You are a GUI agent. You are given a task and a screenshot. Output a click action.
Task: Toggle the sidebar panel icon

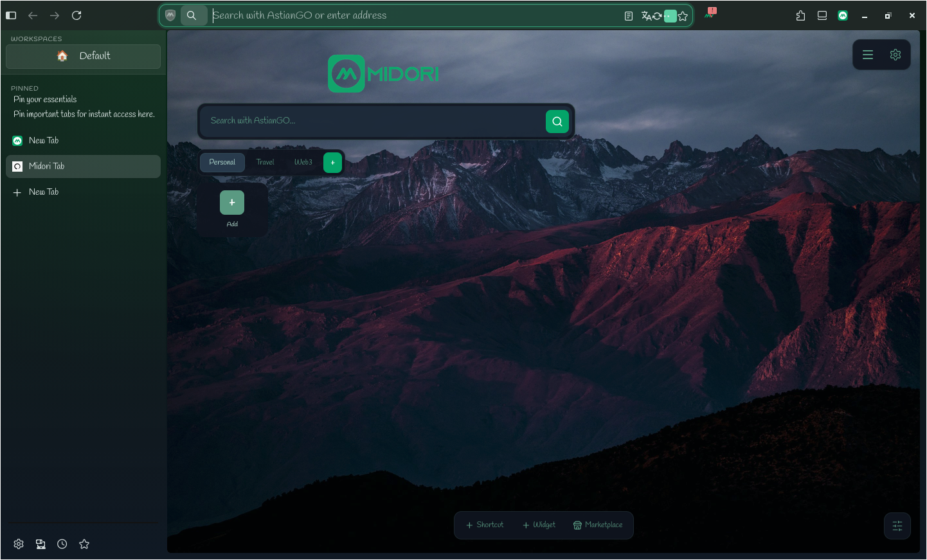click(11, 15)
